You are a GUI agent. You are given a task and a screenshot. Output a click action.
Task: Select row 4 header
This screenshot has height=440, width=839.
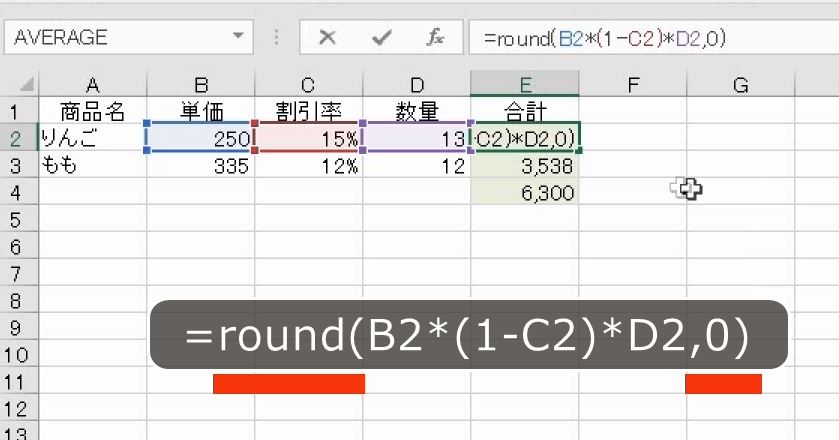[19, 192]
